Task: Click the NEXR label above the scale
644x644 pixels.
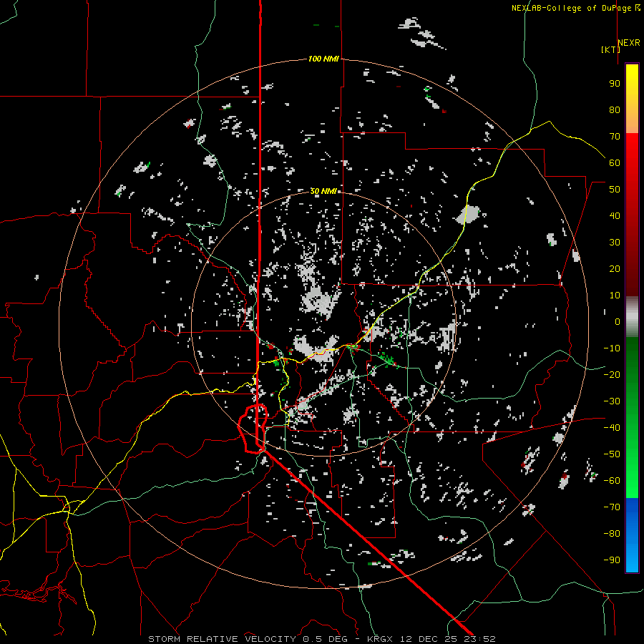Action: point(629,43)
